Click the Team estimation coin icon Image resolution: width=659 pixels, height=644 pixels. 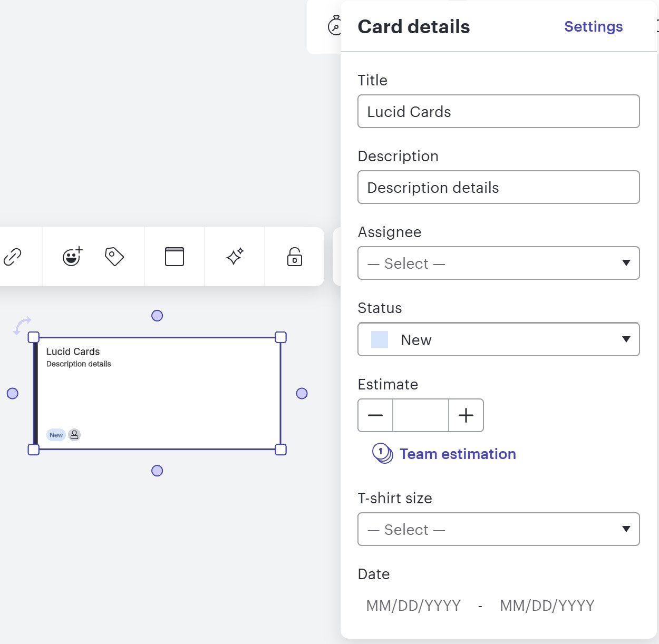(381, 453)
